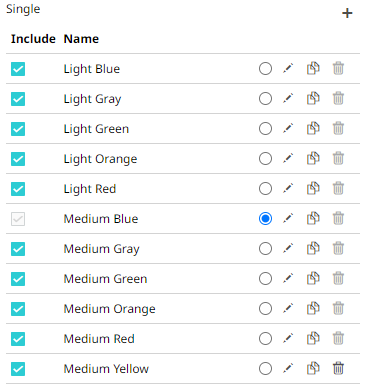Set Light Gray radio button as default
367x390 pixels.
coord(265,99)
